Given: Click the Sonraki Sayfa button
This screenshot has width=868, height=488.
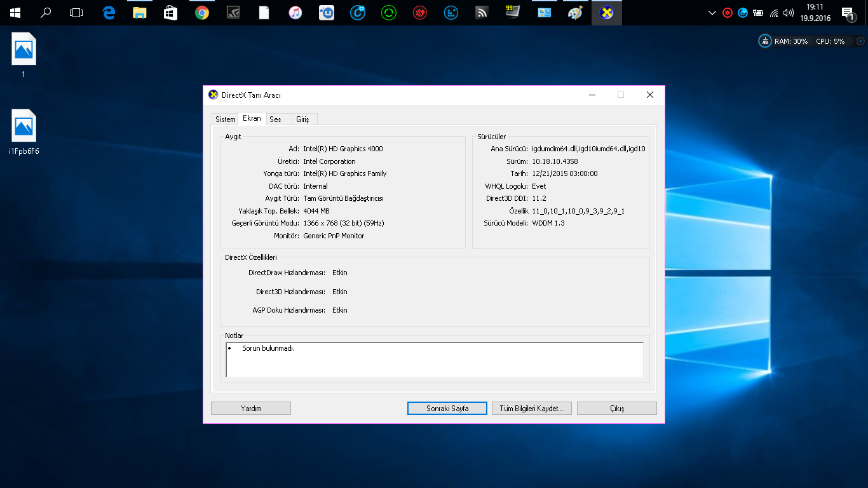Looking at the screenshot, I should (x=447, y=409).
